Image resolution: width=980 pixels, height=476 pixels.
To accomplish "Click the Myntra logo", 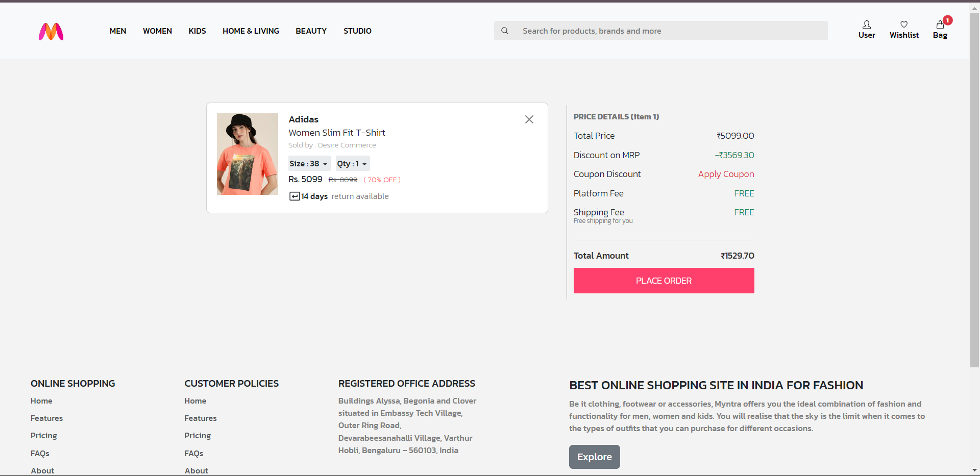I will pyautogui.click(x=51, y=32).
